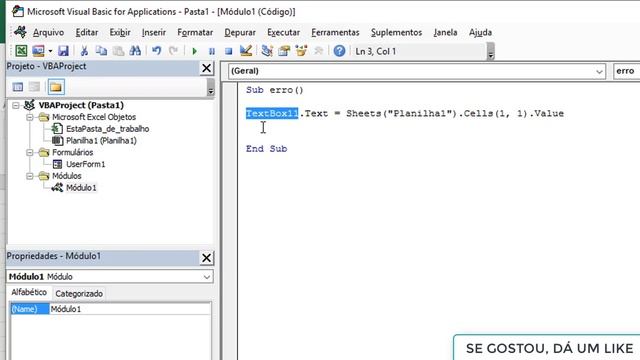This screenshot has height=360, width=640.
Task: Undo the last action with Undo icon
Action: [157, 51]
